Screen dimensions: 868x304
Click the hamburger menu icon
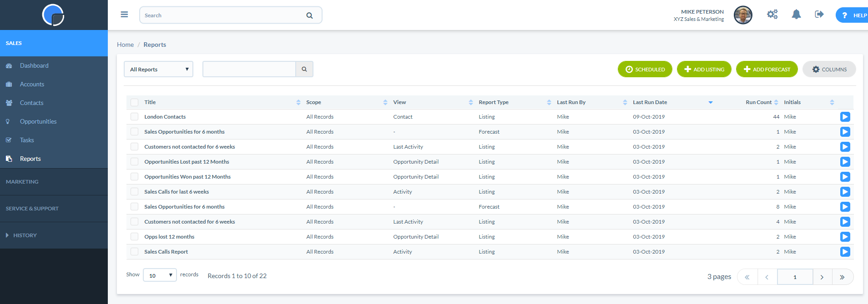tap(124, 15)
